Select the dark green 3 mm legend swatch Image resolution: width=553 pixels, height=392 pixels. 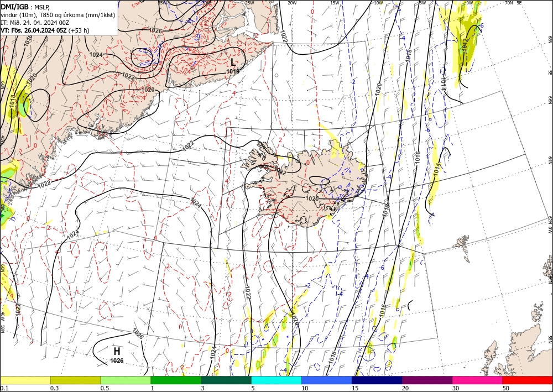pyautogui.click(x=226, y=380)
